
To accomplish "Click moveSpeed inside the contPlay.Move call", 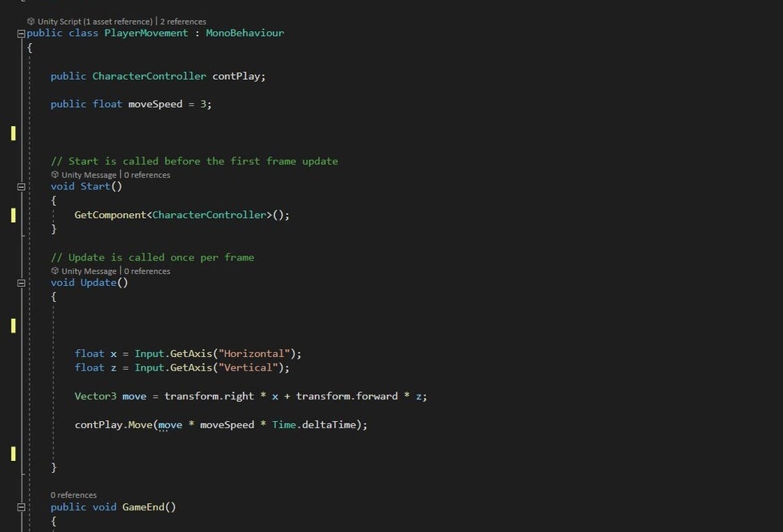I will 227,425.
